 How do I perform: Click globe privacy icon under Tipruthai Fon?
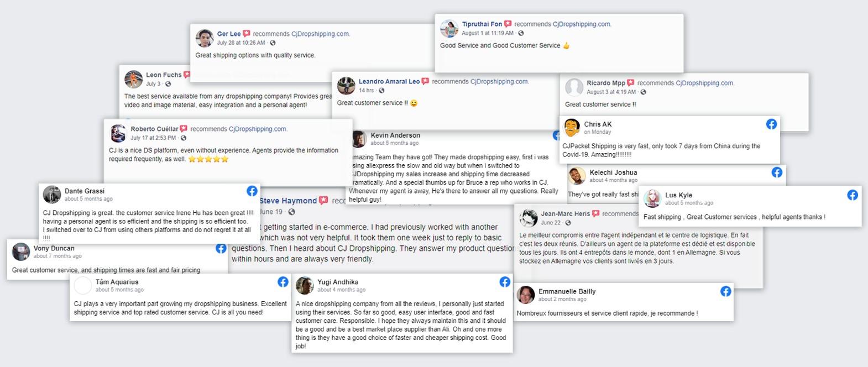tap(521, 33)
